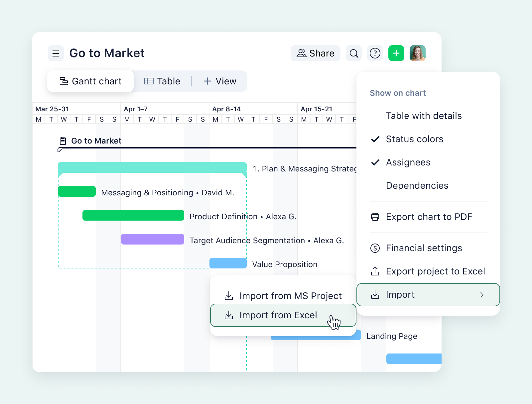
Task: Click the printer icon for Export chart to PDF
Action: [x=375, y=217]
